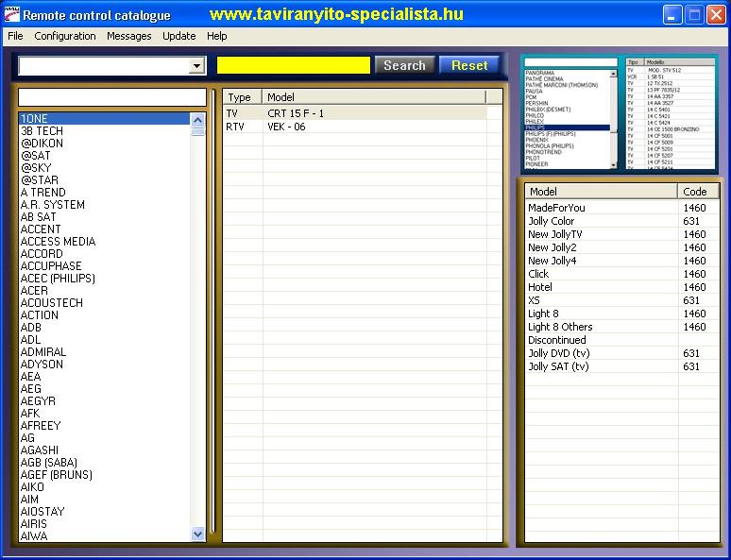731x560 pixels.
Task: Select the AEGYR brand
Action: tap(105, 401)
